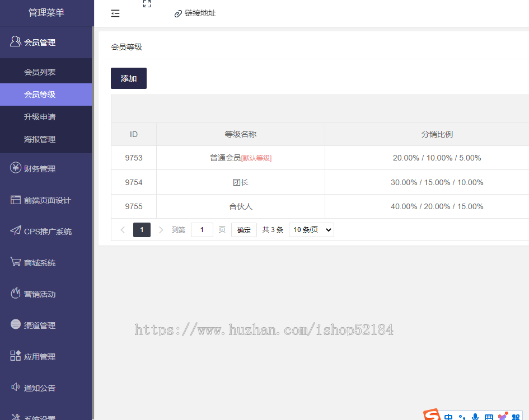Click the 会员管理 user icon

15,41
